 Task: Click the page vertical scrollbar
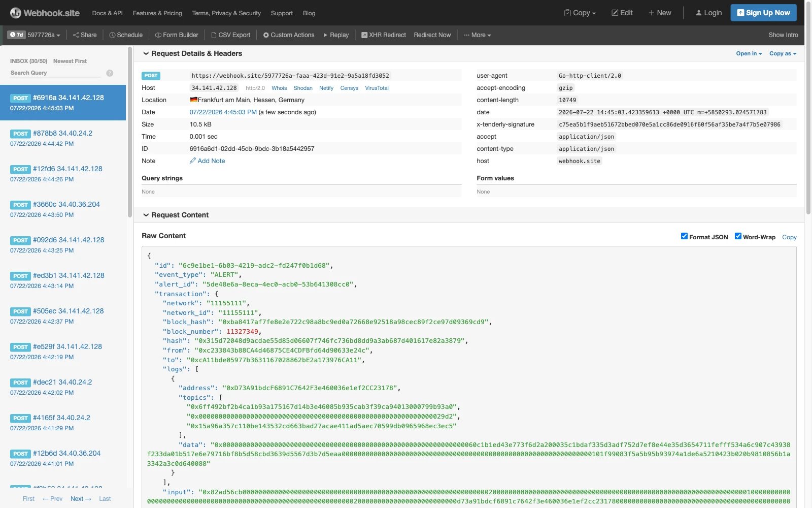pos(808,107)
